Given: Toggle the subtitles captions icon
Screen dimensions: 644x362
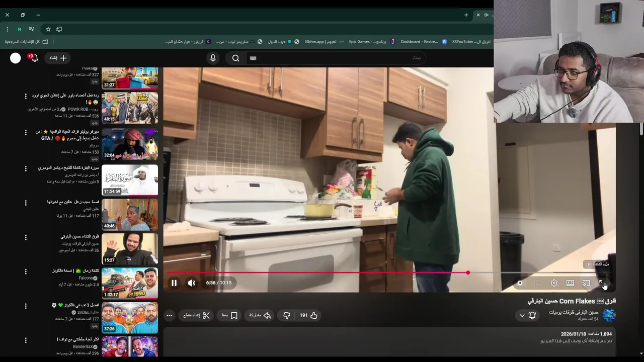Looking at the screenshot, I should [x=538, y=284].
